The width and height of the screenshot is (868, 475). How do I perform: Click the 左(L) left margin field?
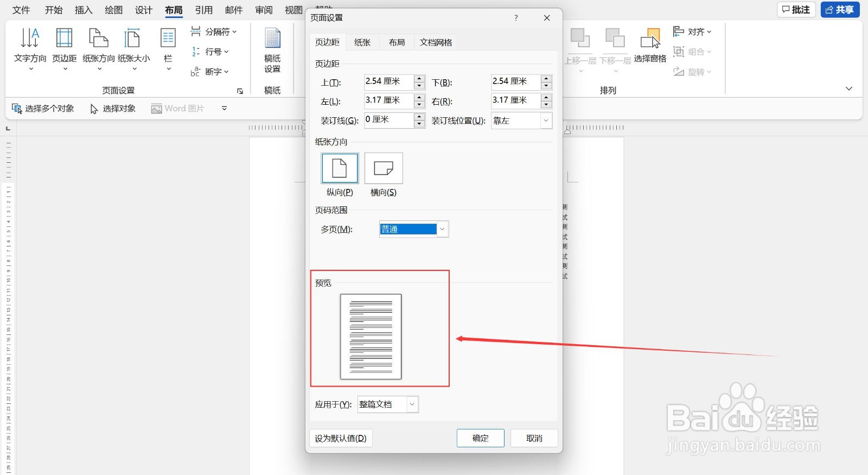389,100
